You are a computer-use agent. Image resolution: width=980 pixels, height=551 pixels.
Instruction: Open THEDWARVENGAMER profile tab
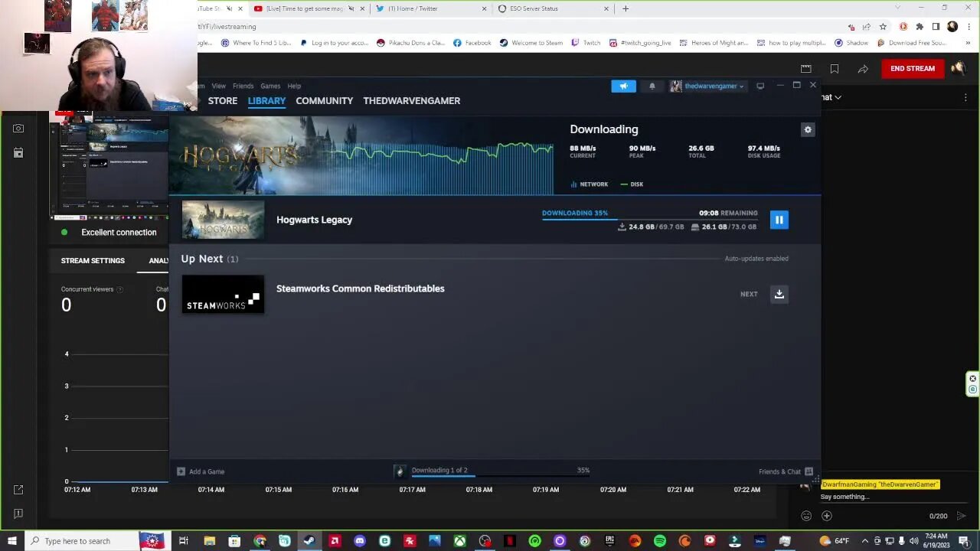coord(412,100)
